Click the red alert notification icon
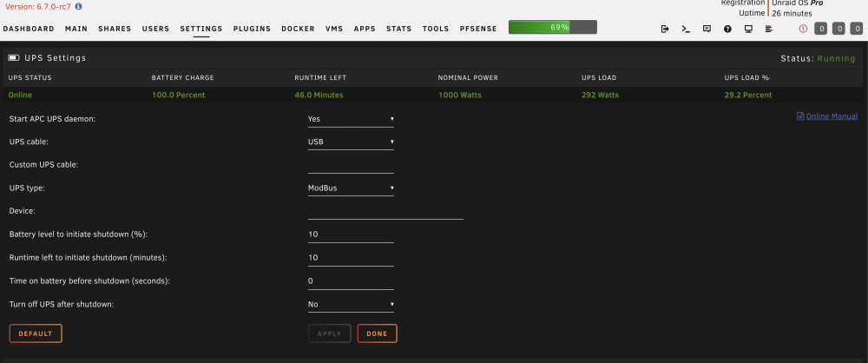The height and width of the screenshot is (363, 868). pos(803,29)
